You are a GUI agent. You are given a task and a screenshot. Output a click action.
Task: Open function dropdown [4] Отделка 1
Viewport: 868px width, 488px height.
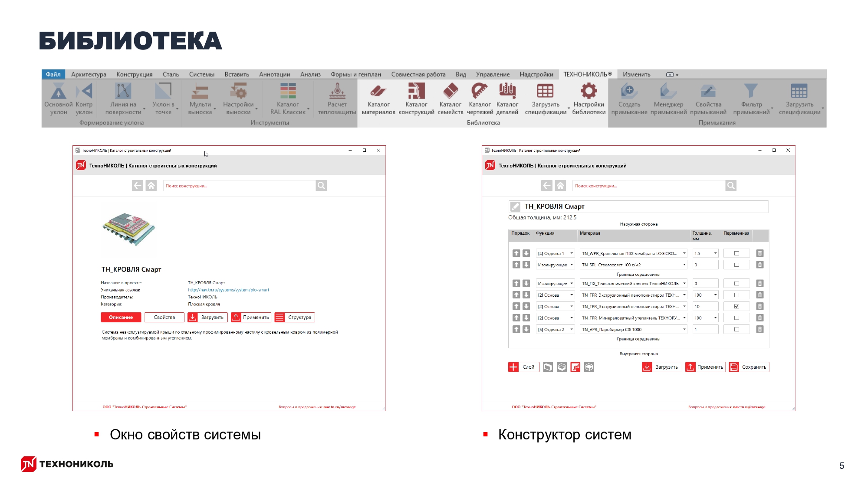pyautogui.click(x=555, y=253)
